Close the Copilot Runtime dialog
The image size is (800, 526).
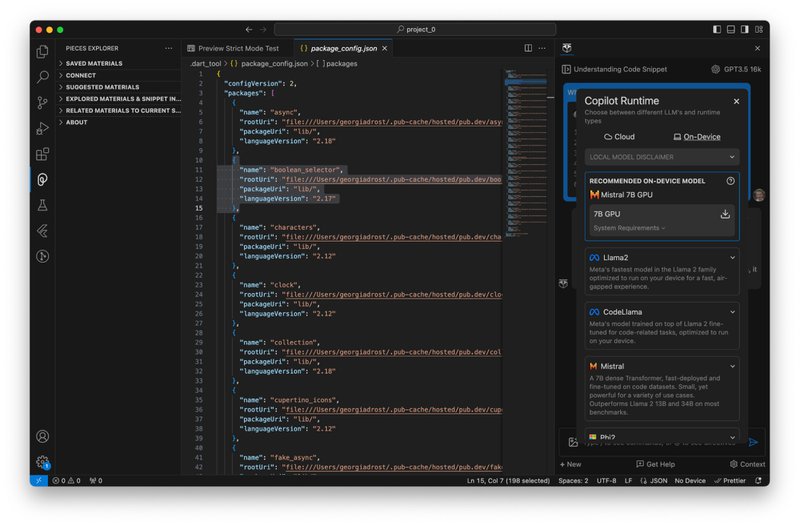736,101
